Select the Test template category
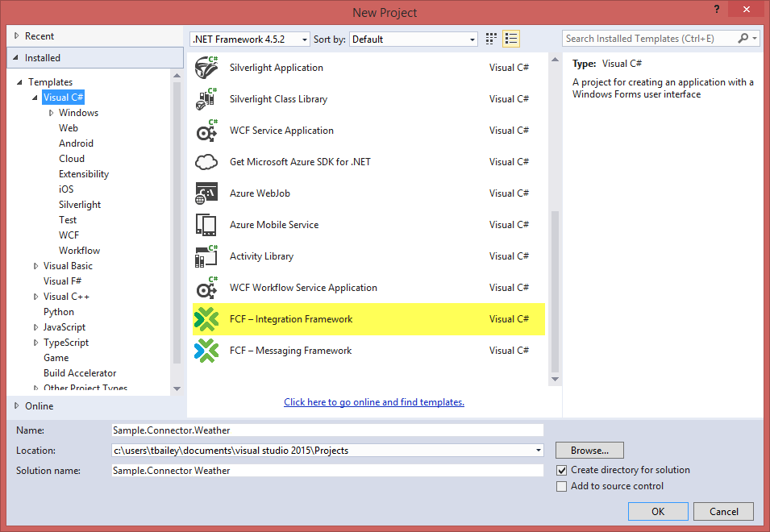 (x=68, y=220)
